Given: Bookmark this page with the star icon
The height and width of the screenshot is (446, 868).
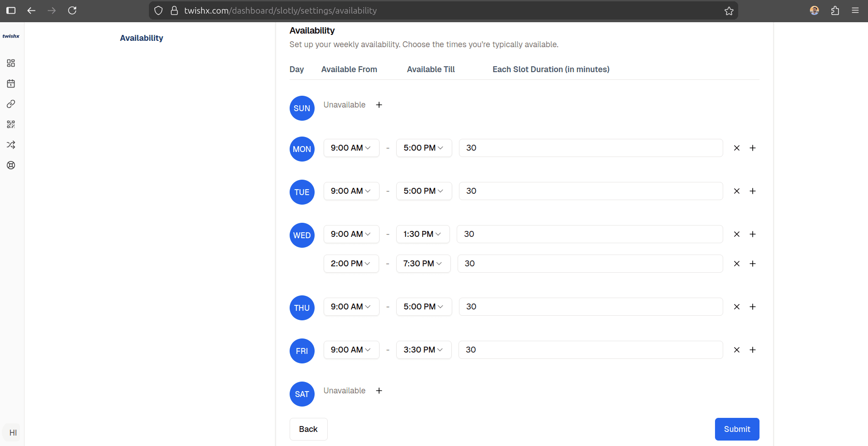Looking at the screenshot, I should pos(729,11).
